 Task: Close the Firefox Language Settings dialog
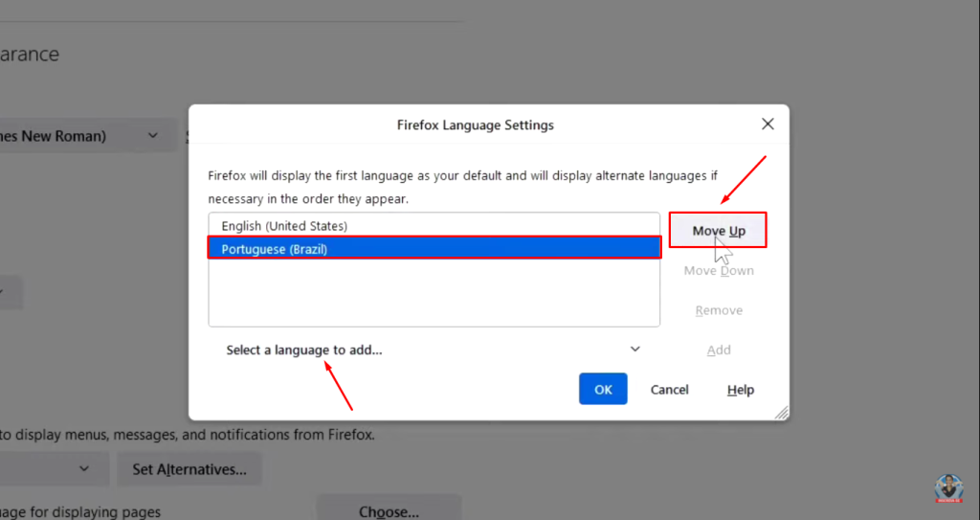point(767,124)
